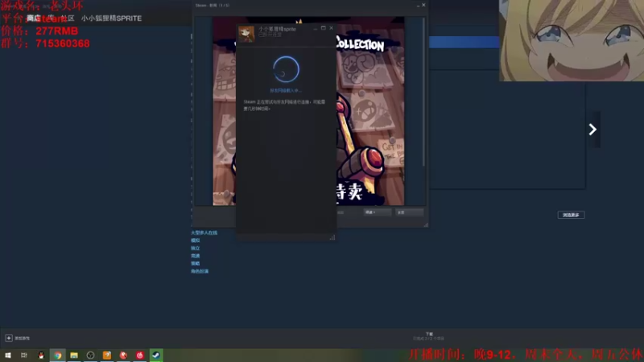Image resolution: width=644 pixels, height=362 pixels.
Task: Go to the next item with the carousel arrow
Action: tap(592, 130)
